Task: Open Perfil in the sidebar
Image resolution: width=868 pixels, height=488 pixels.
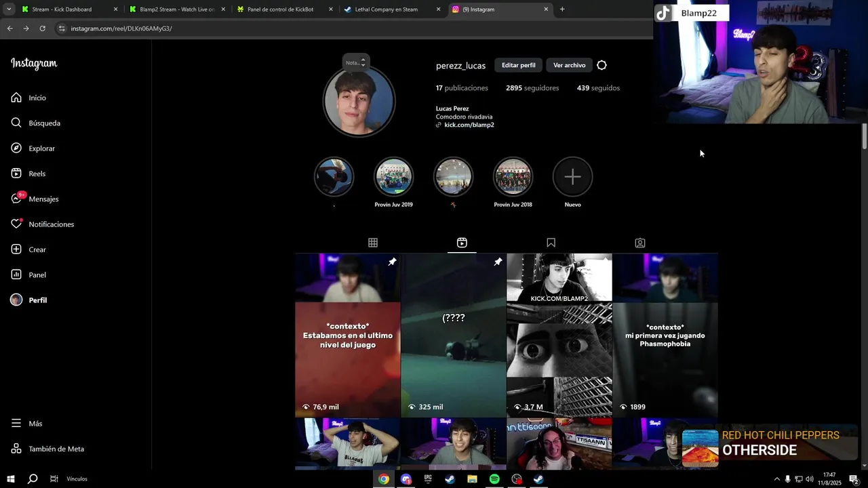Action: 29,300
